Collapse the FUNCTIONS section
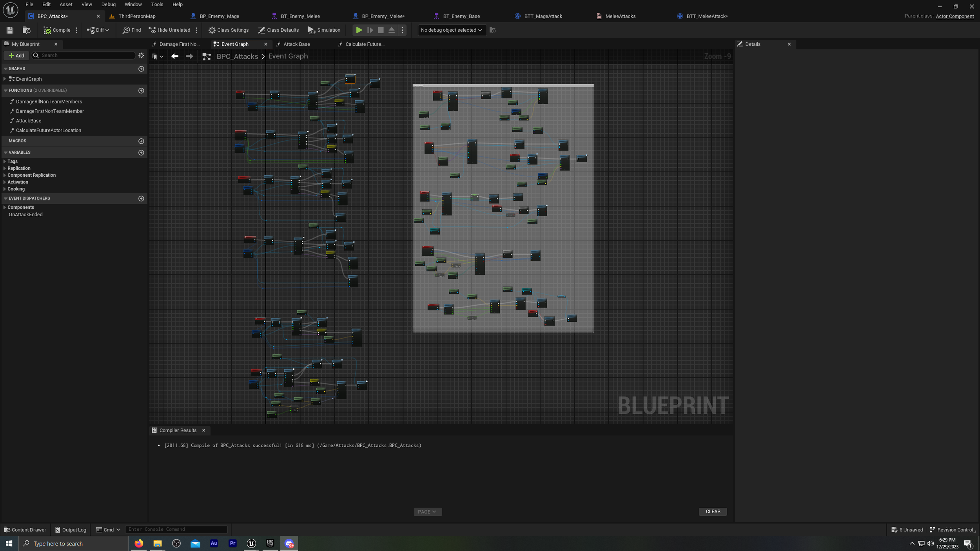980x551 pixels. click(x=5, y=91)
